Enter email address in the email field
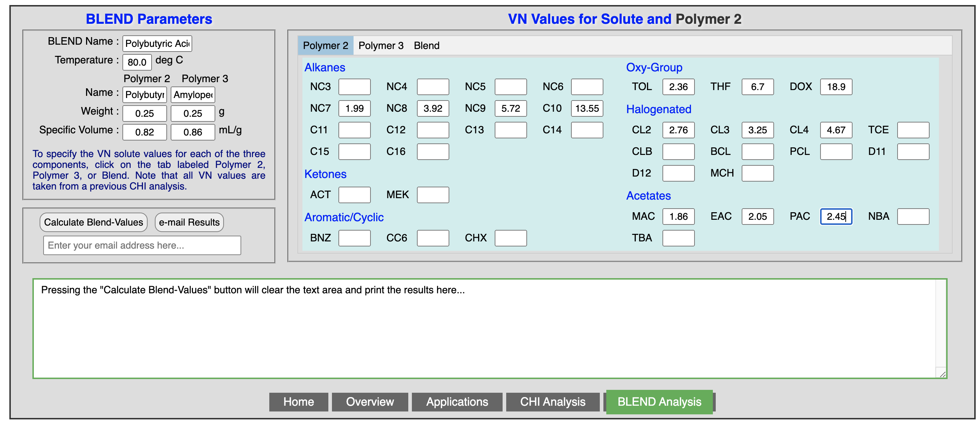This screenshot has height=423, width=980. click(x=142, y=245)
